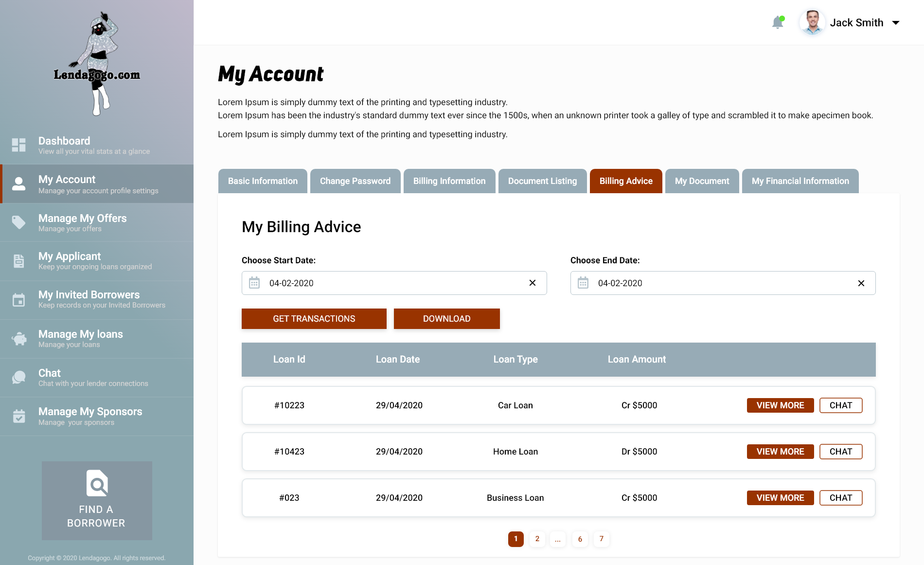Click the Download button
Image resolution: width=924 pixels, height=565 pixels.
tap(446, 319)
